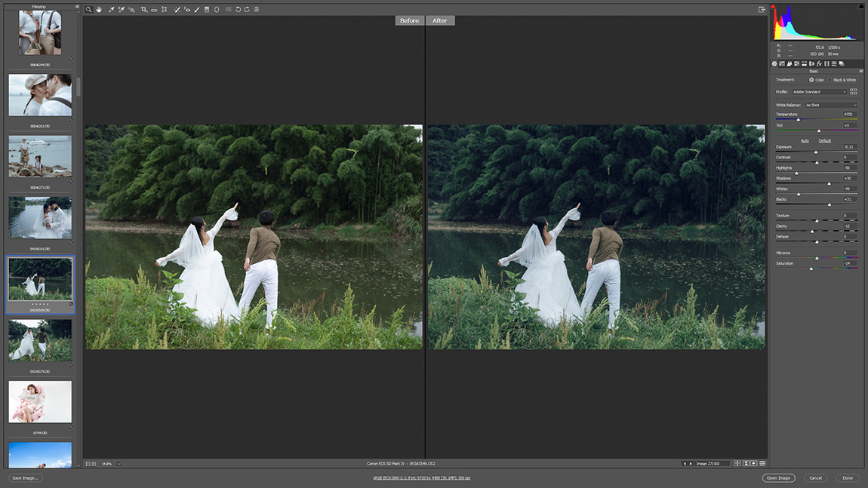The height and width of the screenshot is (488, 868).
Task: Toggle Before/After preview view icon
Action: coord(737,463)
